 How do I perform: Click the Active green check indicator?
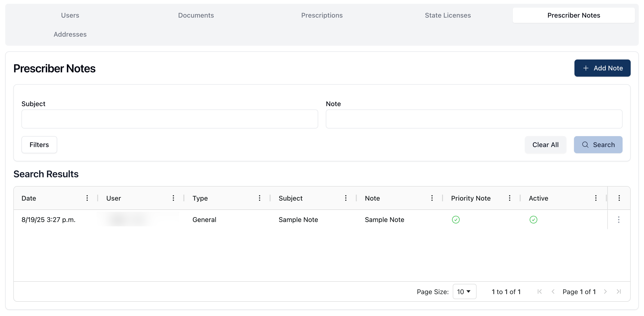tap(533, 220)
